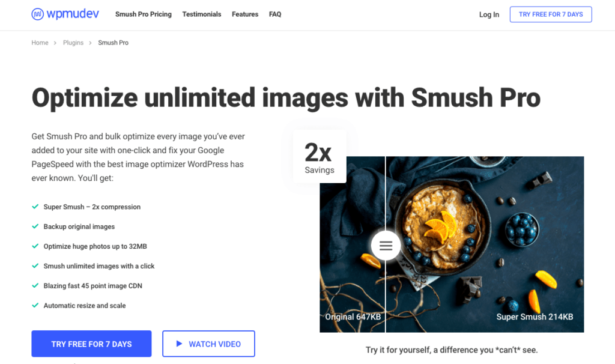Click the image comparison slider handle
This screenshot has width=615, height=364.
386,246
